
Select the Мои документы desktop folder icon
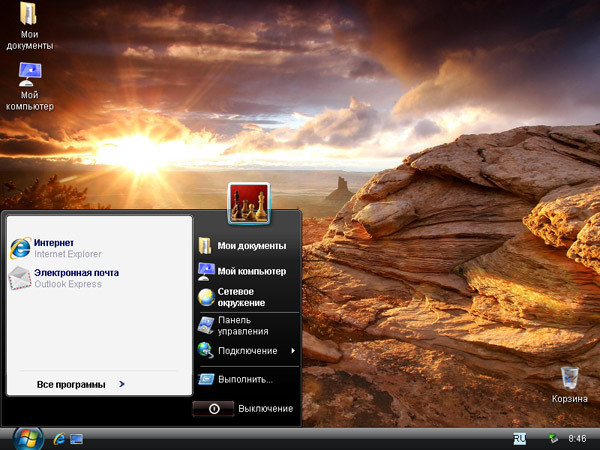30,25
